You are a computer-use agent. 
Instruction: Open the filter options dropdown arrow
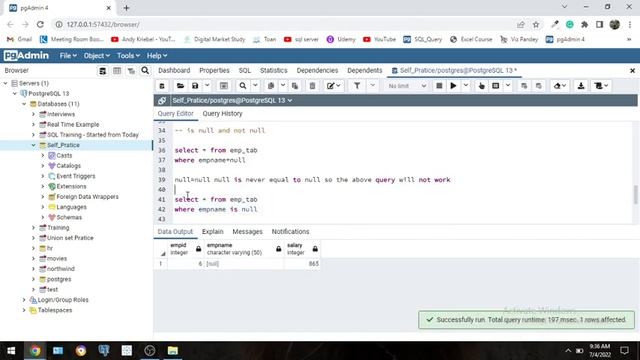pos(372,86)
